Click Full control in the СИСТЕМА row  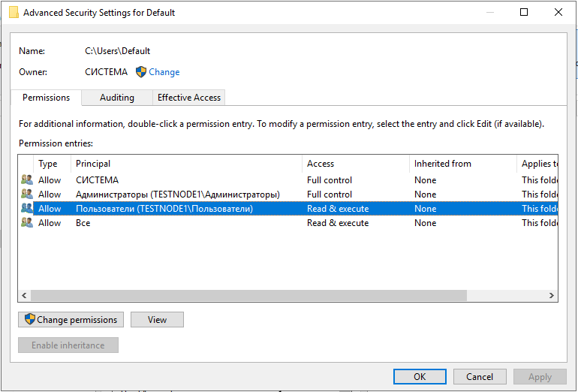tap(330, 180)
